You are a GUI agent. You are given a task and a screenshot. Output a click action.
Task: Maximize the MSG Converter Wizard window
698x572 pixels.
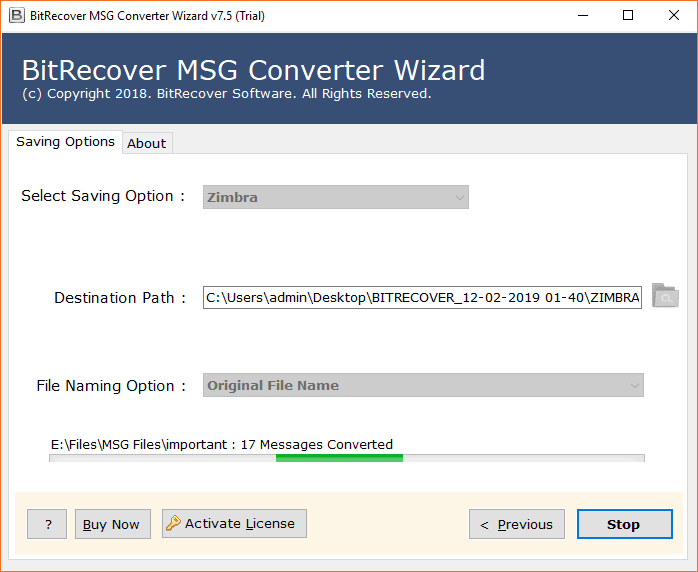(628, 16)
